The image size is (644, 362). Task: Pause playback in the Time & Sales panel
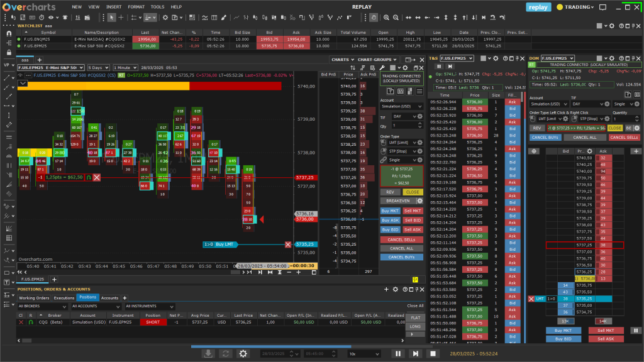439,67
